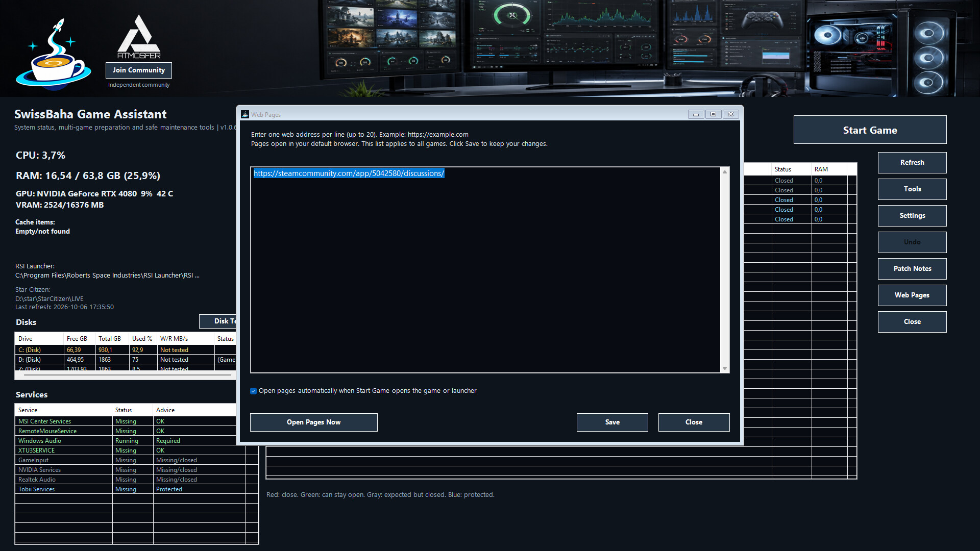Click the Disk Test button
The width and height of the screenshot is (980, 551).
[218, 321]
